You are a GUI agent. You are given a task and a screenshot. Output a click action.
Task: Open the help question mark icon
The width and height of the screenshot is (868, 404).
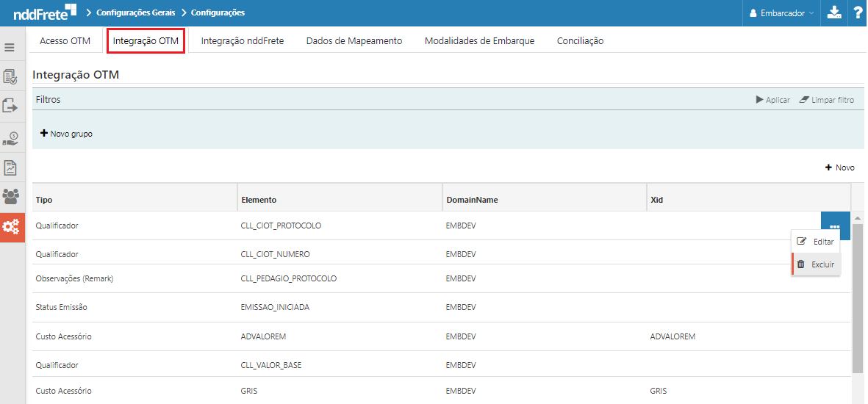click(x=858, y=12)
